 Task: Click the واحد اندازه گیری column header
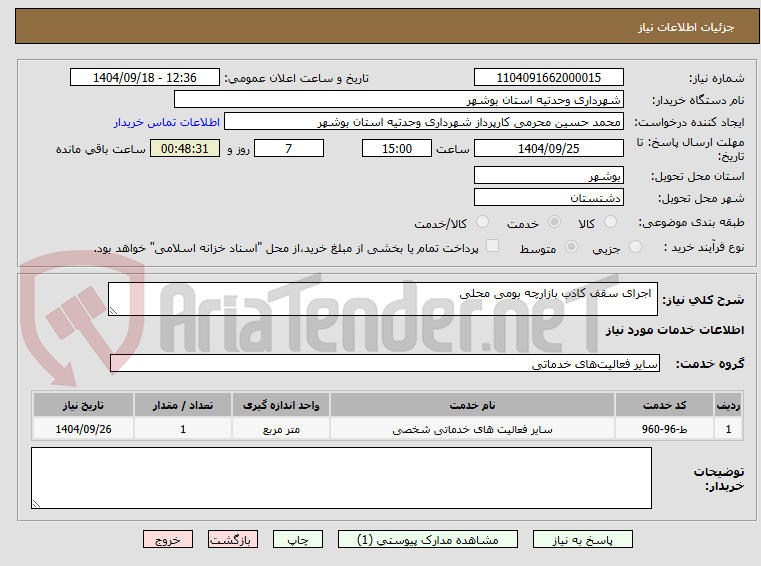pyautogui.click(x=281, y=405)
